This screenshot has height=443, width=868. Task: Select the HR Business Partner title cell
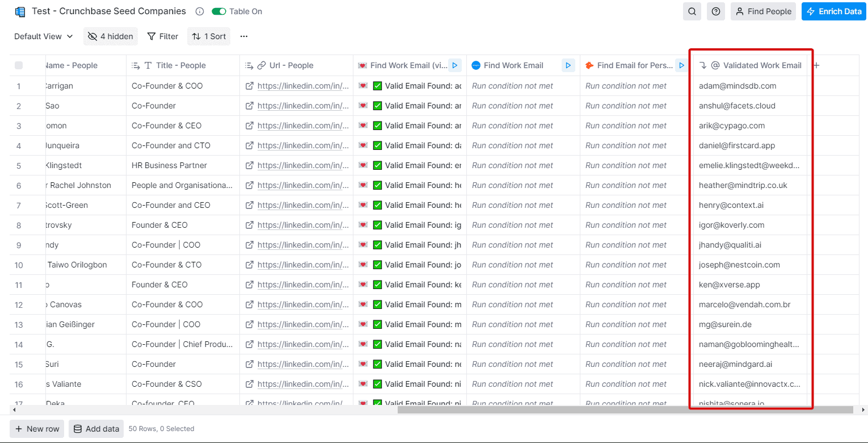click(183, 165)
